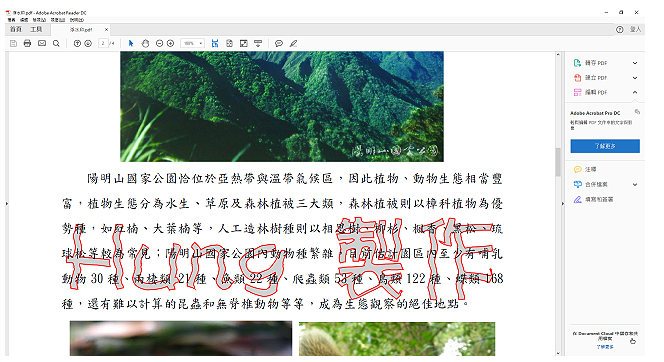Screen dimensions: 664x362
Task: Open the search magnifier tool
Action: [x=56, y=43]
